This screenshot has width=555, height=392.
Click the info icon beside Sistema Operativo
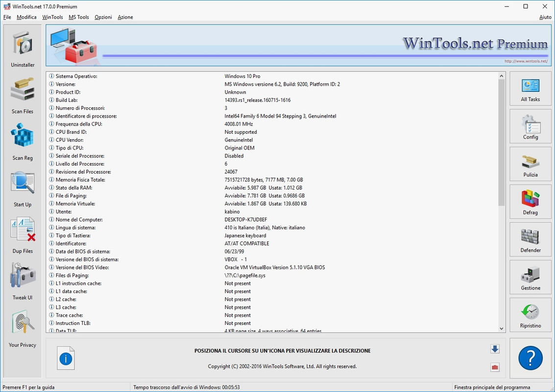[51, 76]
